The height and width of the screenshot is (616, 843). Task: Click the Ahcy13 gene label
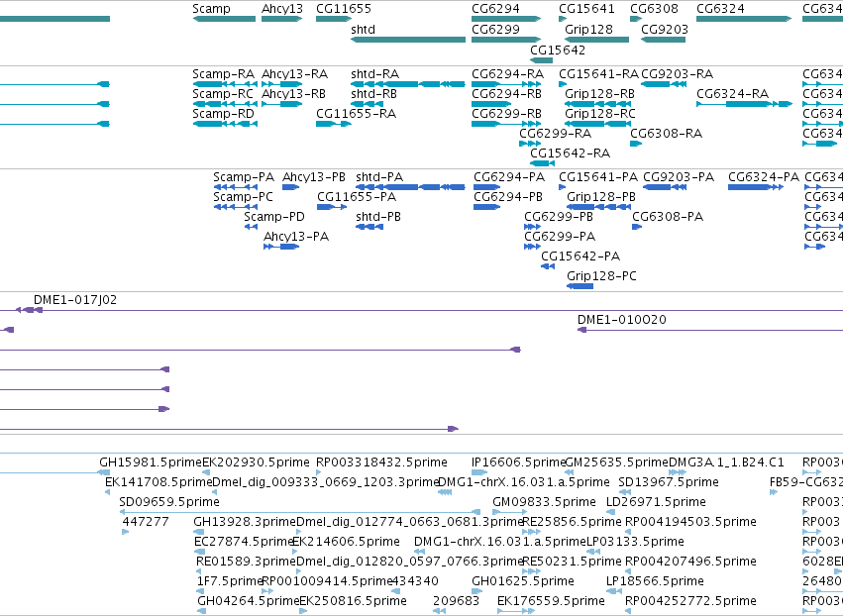pyautogui.click(x=282, y=9)
